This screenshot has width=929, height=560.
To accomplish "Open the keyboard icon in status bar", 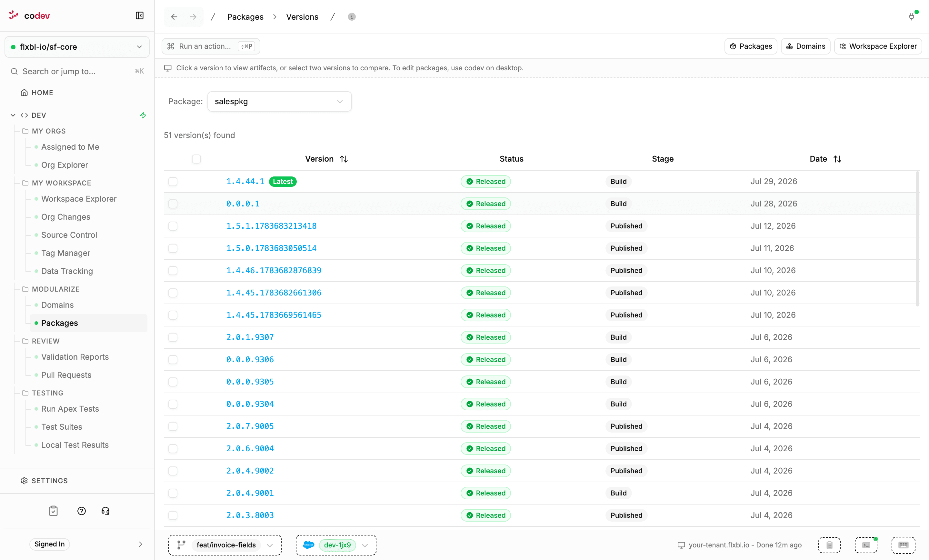I will click(904, 545).
